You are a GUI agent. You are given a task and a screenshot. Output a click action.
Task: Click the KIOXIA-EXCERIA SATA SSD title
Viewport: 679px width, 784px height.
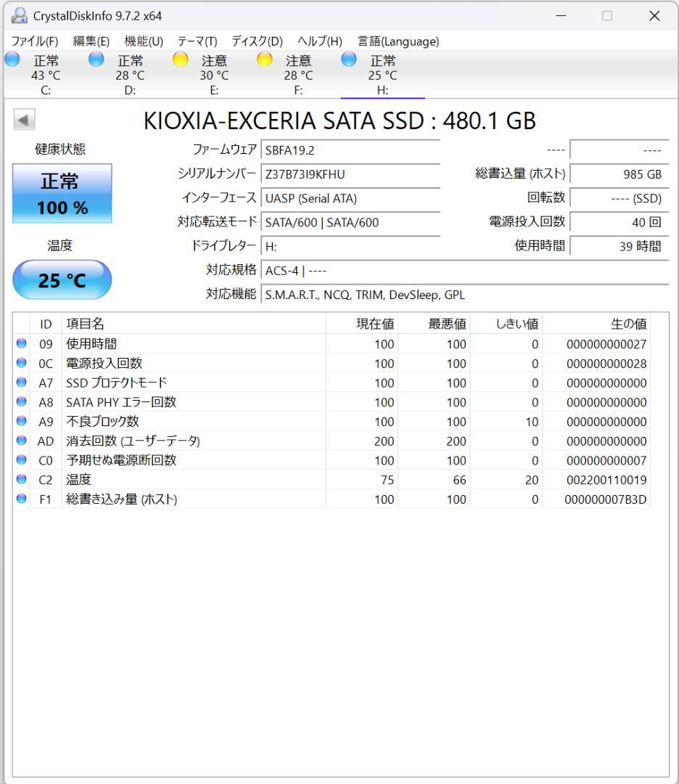pos(339,121)
